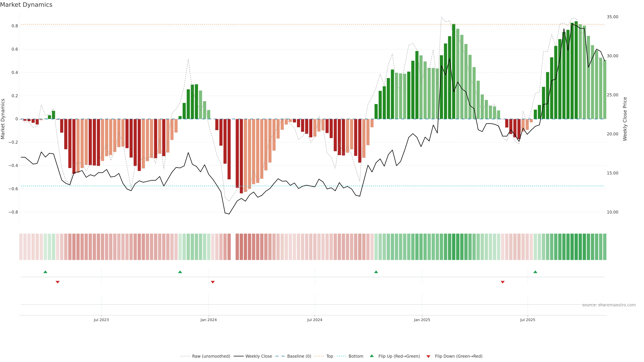Toggle the Weekly Close legend entry
The image size is (644, 362).
pos(258,356)
